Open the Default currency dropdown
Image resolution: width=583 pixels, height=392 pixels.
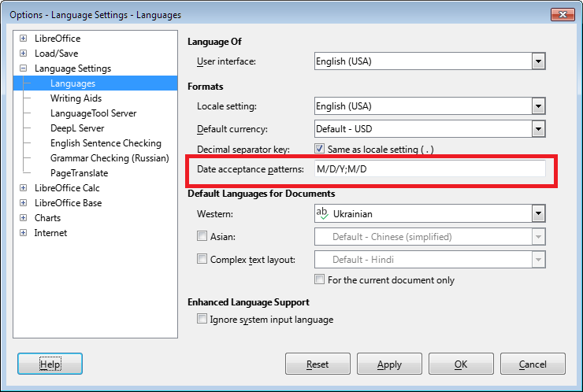[x=538, y=129]
